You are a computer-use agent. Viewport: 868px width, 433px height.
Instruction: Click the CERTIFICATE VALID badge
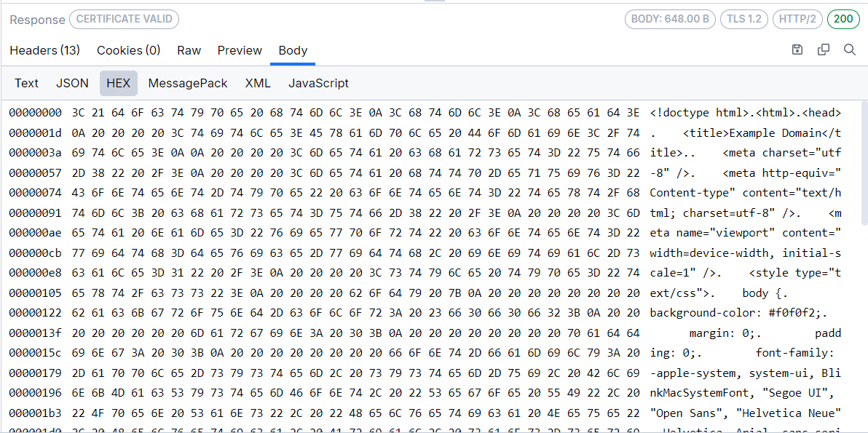[124, 20]
